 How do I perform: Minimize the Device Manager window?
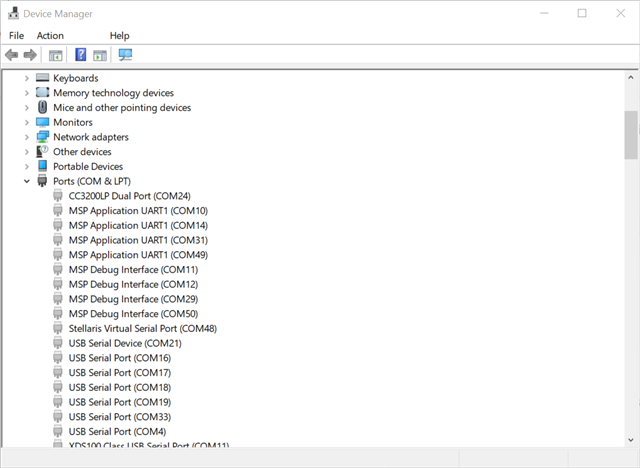[544, 13]
